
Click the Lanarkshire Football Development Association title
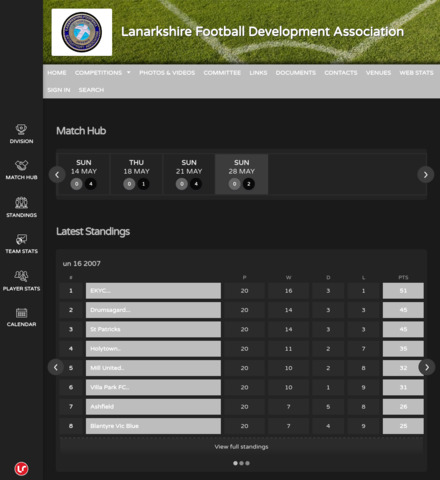tap(262, 32)
